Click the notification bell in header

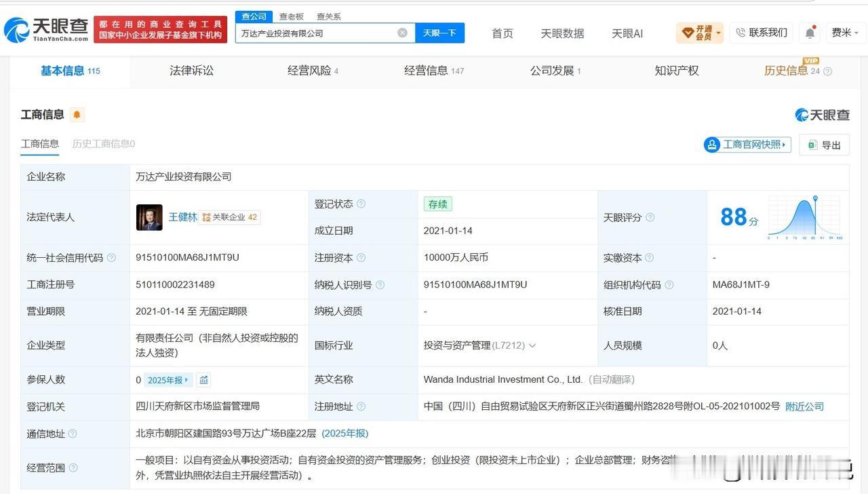coord(810,33)
